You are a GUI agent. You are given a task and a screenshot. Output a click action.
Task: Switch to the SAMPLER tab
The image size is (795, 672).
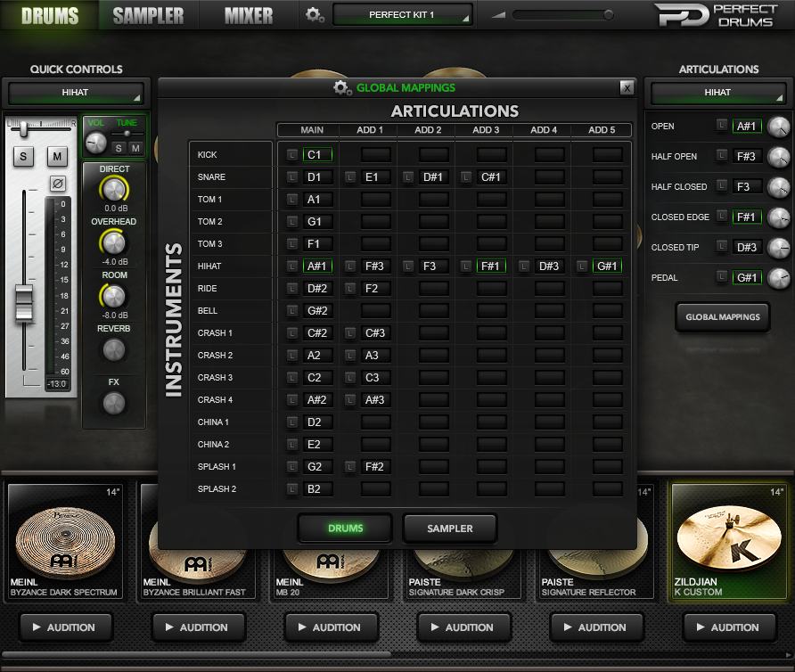[149, 16]
